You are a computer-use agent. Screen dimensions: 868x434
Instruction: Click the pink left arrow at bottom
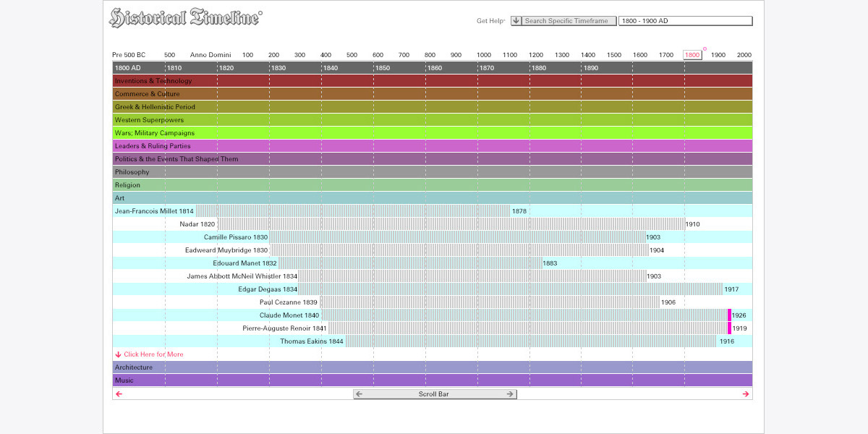click(119, 394)
